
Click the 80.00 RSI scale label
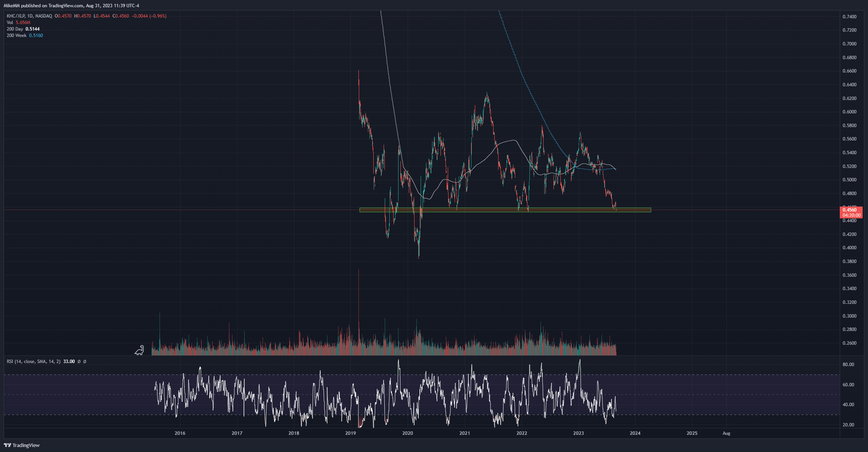(x=848, y=365)
